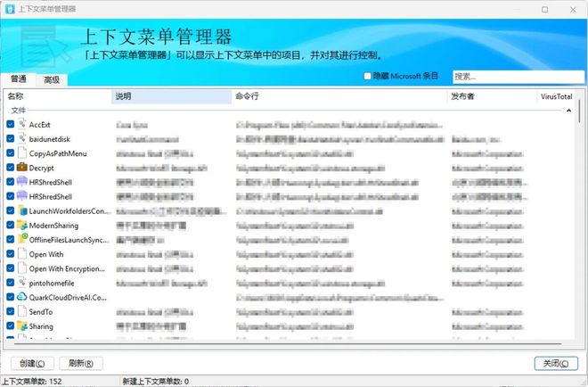Image resolution: width=588 pixels, height=387 pixels.
Task: Click the QuarkCloudDriveAI cloud icon
Action: click(x=22, y=297)
